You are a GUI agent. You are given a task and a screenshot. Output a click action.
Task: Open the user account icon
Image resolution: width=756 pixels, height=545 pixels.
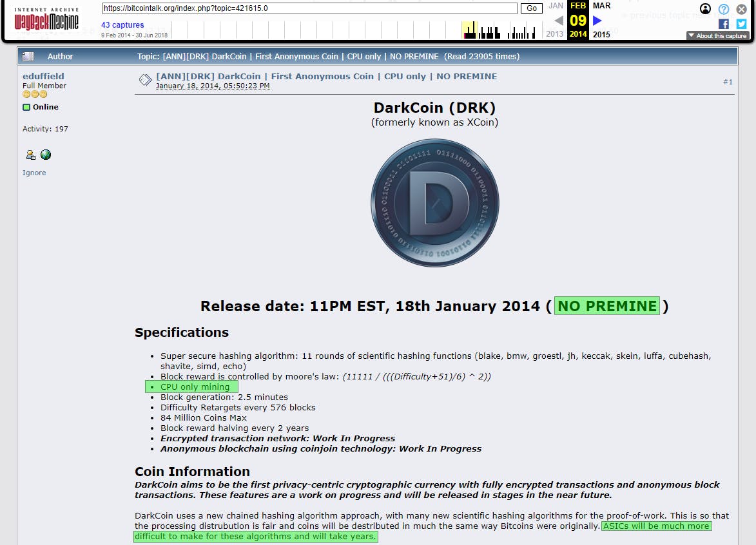705,8
